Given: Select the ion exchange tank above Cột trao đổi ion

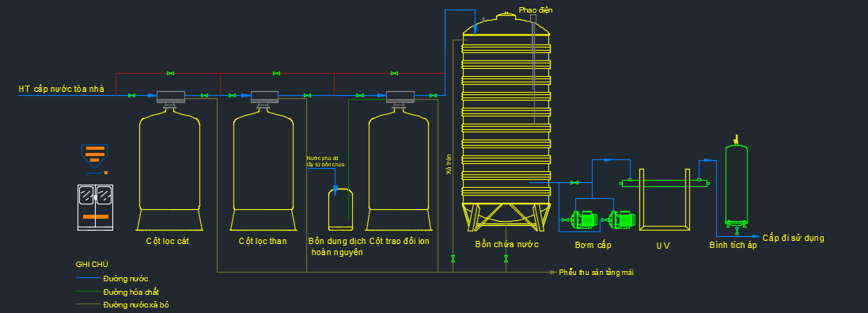Looking at the screenshot, I should coord(399,169).
